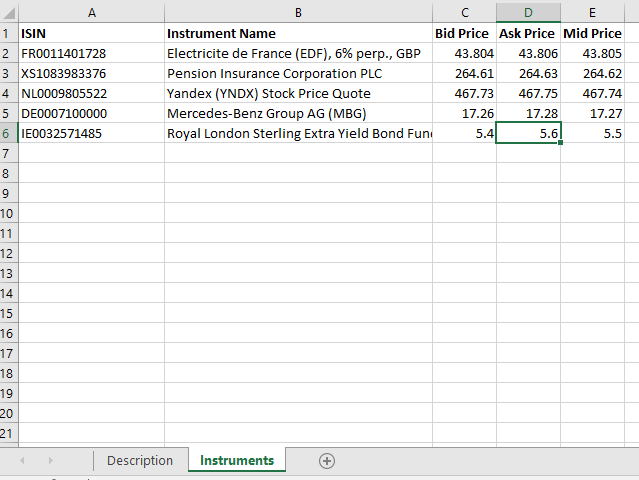
Task: Click the next sheet navigation arrow
Action: (x=51, y=460)
